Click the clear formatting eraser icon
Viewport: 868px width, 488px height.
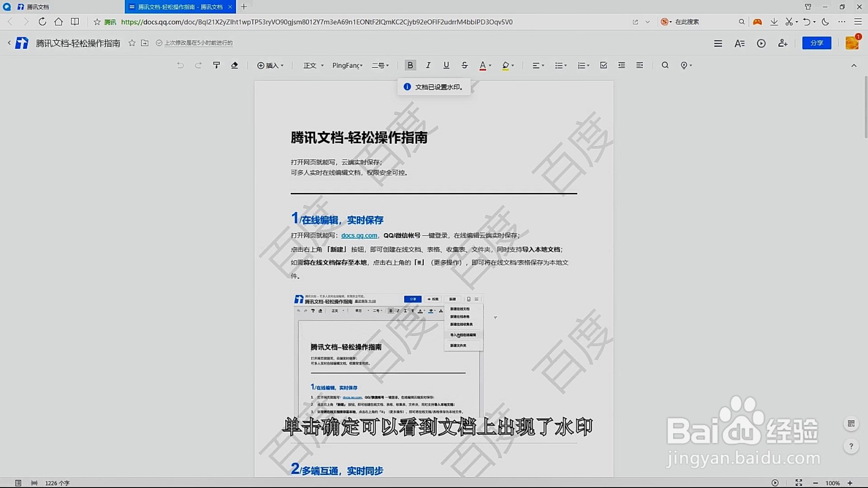point(234,65)
